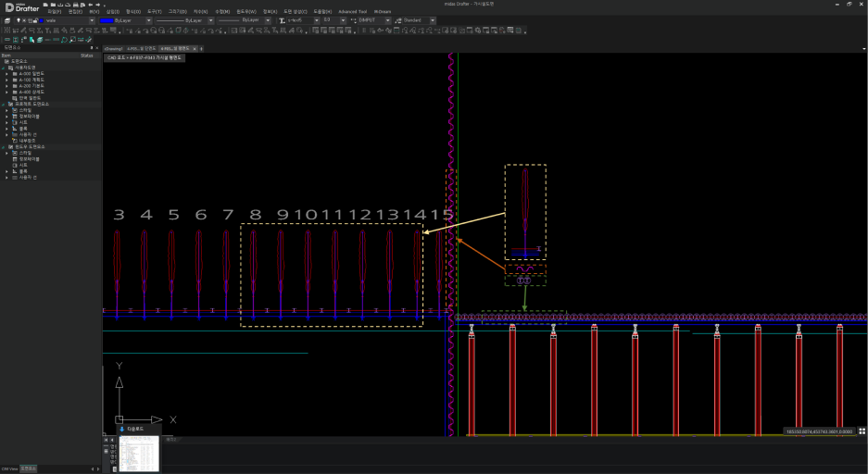The image size is (868, 474).
Task: Open the ByLayer lineweight dropdown
Action: click(x=268, y=20)
